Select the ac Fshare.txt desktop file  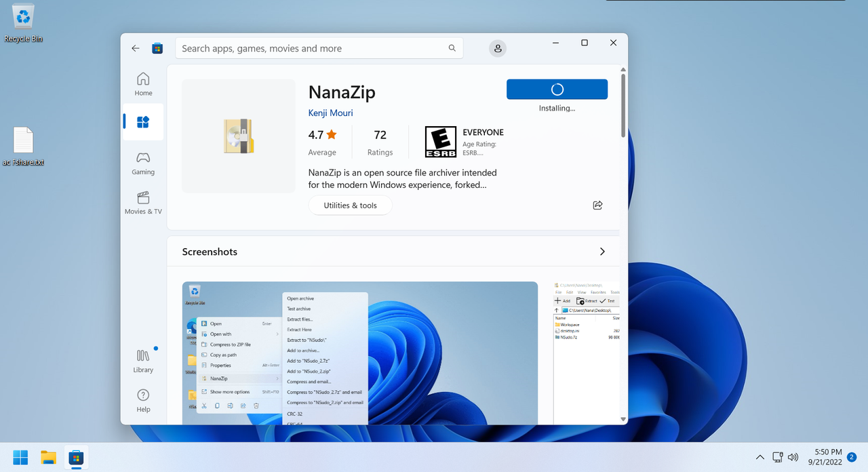(23, 146)
